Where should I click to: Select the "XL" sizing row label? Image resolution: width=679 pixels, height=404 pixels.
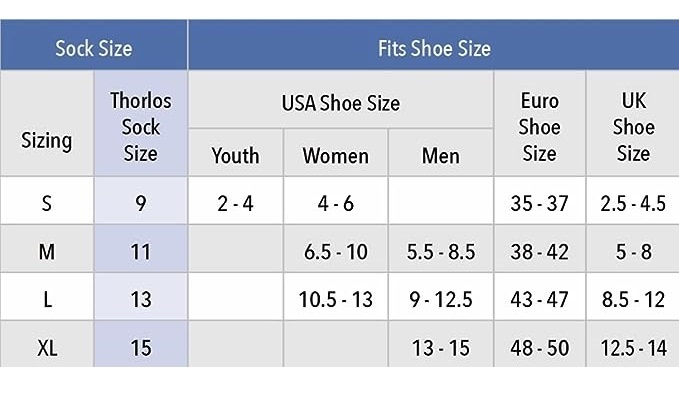pyautogui.click(x=46, y=349)
